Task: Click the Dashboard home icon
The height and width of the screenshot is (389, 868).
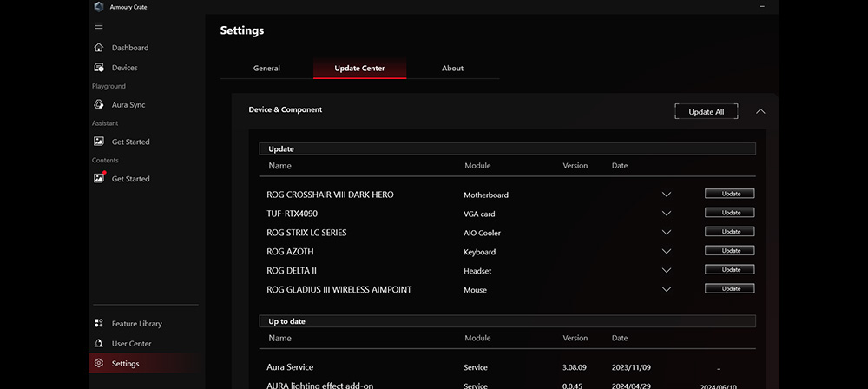Action: 99,47
